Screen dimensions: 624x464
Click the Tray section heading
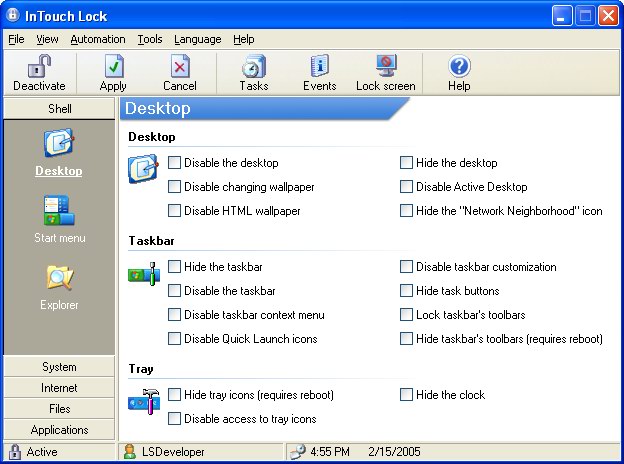coord(141,369)
